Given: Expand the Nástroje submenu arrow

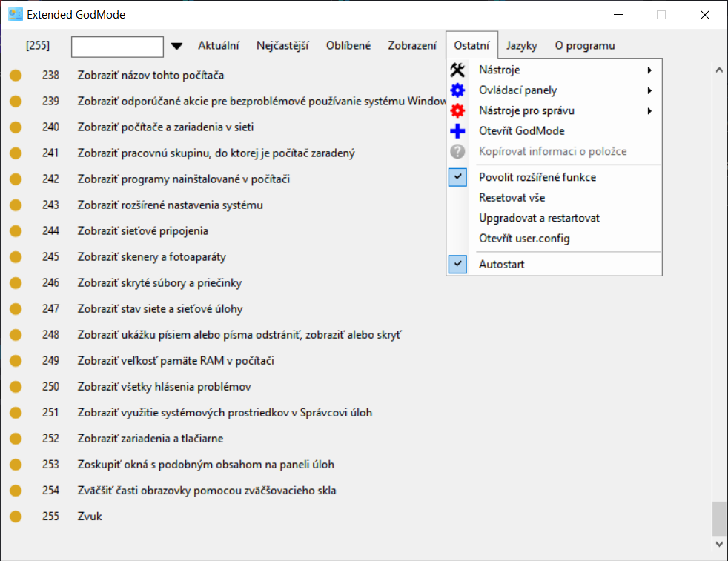Looking at the screenshot, I should [x=649, y=70].
